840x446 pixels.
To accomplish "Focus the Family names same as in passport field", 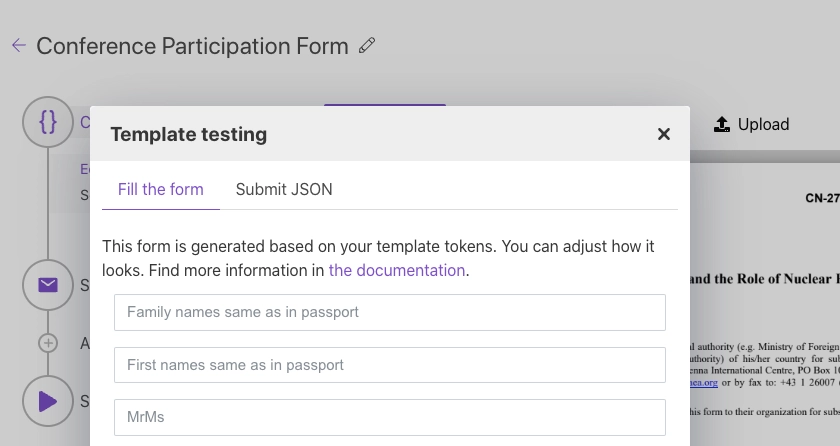I will 390,312.
